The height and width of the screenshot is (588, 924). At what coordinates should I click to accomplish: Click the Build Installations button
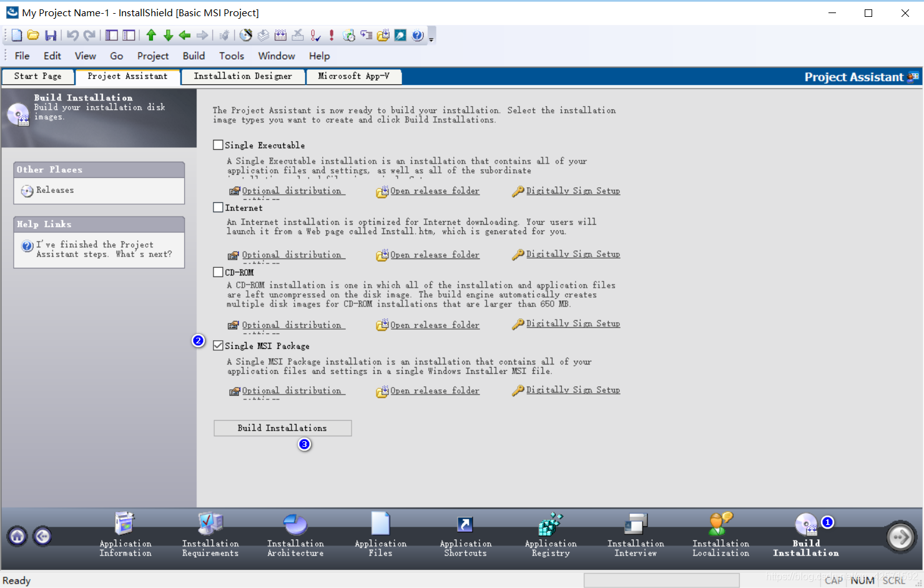pyautogui.click(x=282, y=428)
